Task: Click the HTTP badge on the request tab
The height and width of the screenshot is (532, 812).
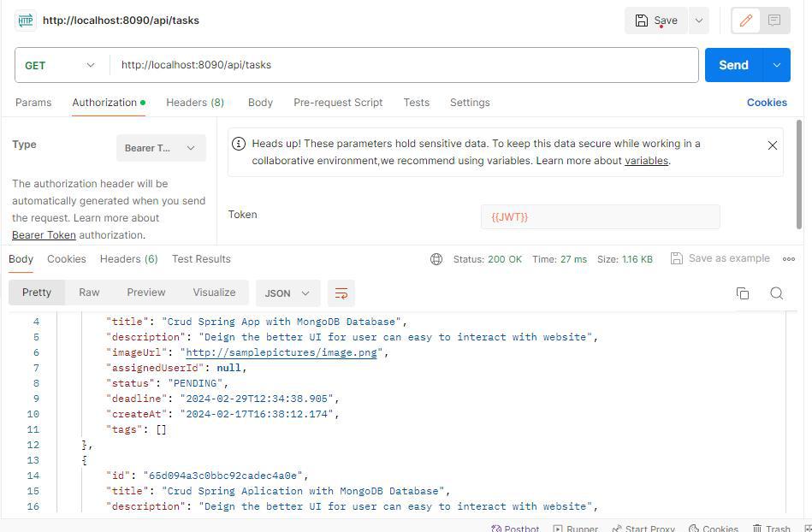Action: click(25, 20)
